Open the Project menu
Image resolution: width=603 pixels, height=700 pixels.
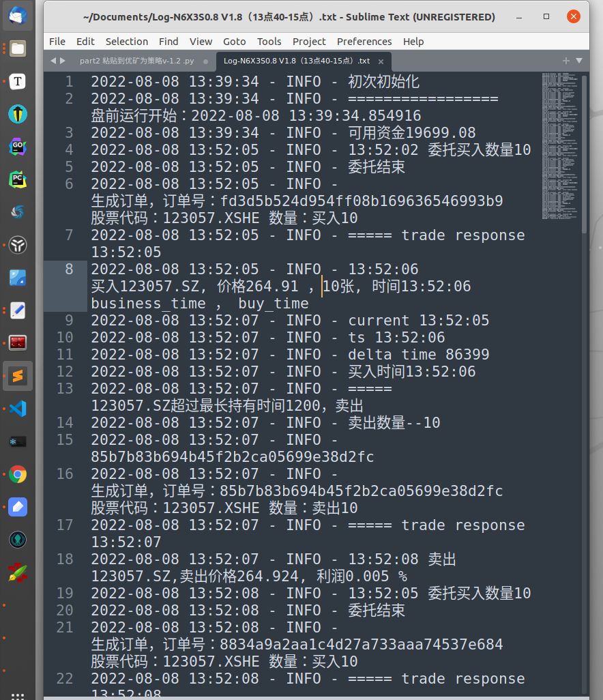(x=309, y=42)
